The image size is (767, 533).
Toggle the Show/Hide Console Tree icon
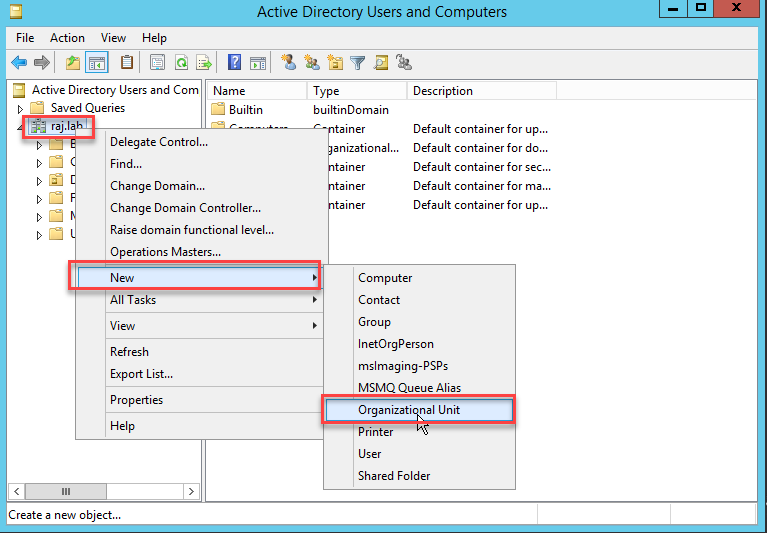97,63
